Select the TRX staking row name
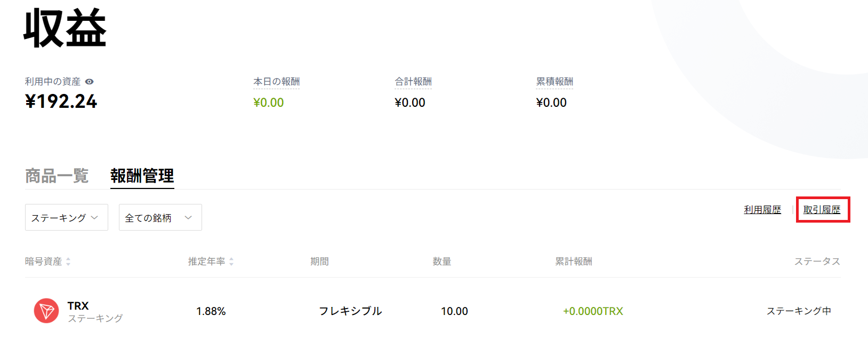The width and height of the screenshot is (868, 347). tap(78, 306)
